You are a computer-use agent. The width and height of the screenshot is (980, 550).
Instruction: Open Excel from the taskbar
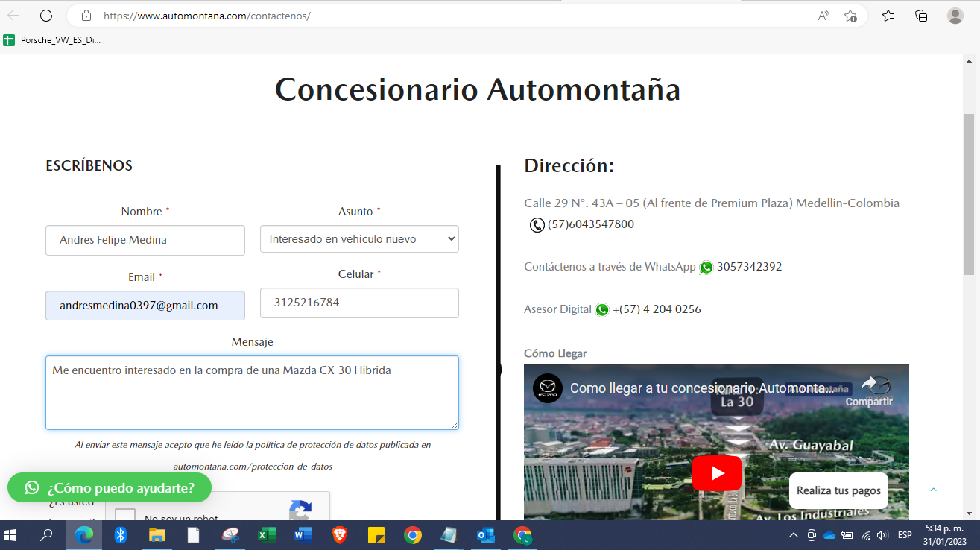click(x=267, y=535)
